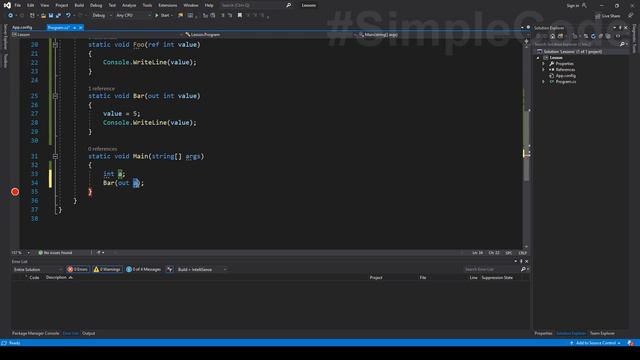Open the Properties tab at bottom right
Screen dimensions: 640x360
(x=543, y=333)
